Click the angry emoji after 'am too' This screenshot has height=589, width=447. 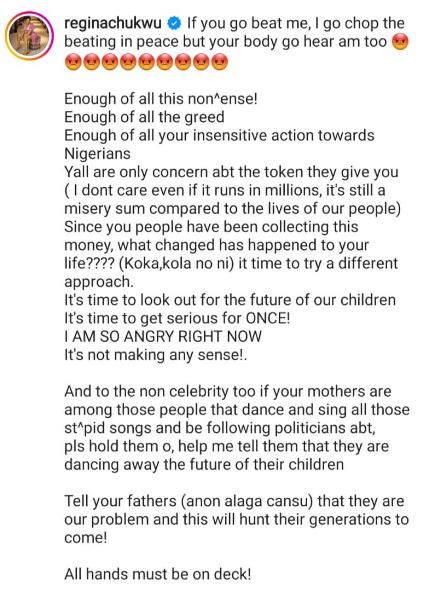pos(400,42)
